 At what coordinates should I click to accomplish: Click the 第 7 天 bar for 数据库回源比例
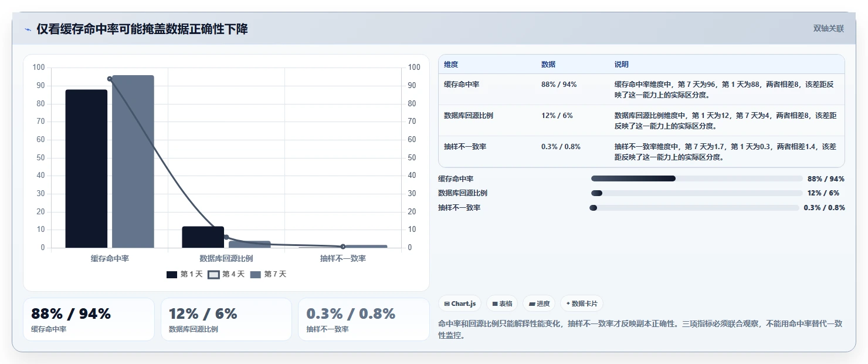pos(250,244)
